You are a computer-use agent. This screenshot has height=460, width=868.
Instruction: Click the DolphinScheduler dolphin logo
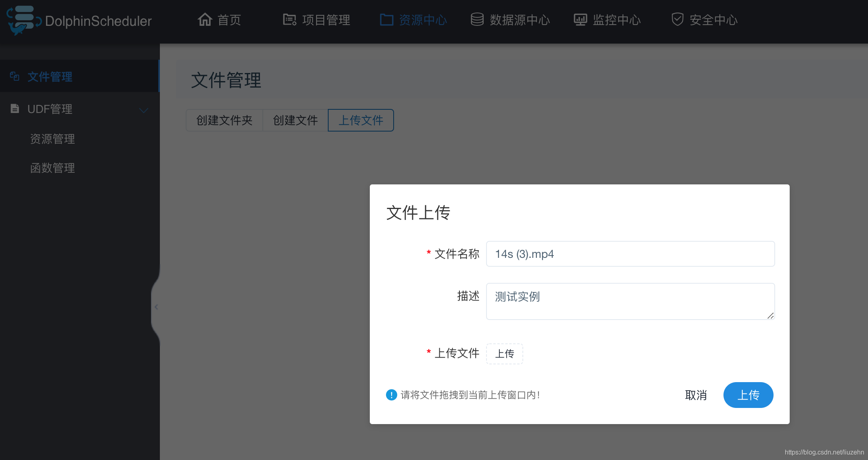23,20
